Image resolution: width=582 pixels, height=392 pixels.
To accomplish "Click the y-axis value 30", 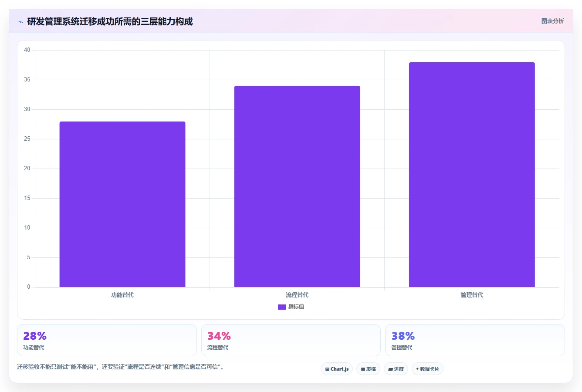I will click(27, 109).
